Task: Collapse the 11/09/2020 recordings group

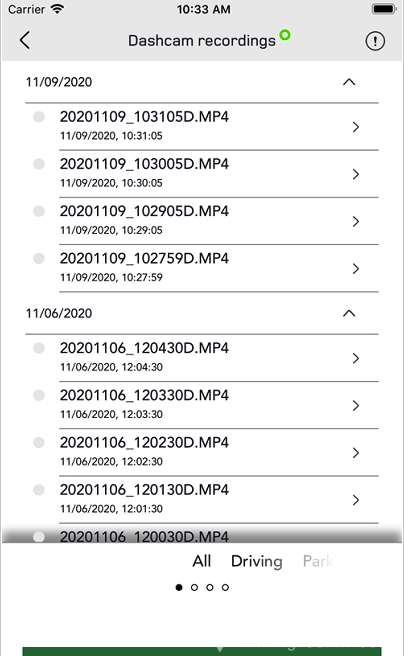Action: (x=349, y=82)
